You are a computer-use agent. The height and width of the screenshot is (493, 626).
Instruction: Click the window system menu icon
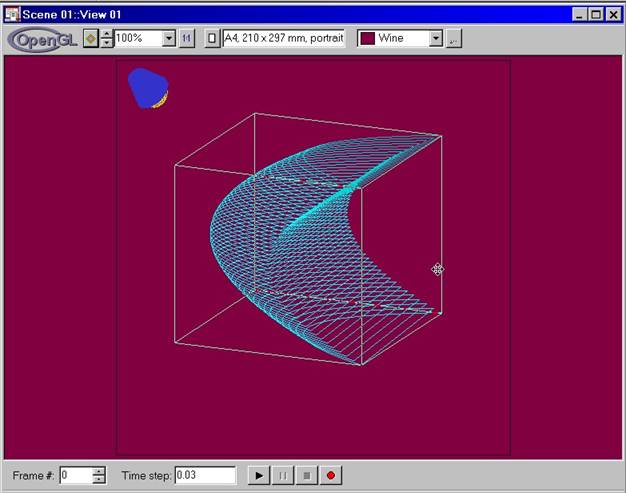(12, 14)
